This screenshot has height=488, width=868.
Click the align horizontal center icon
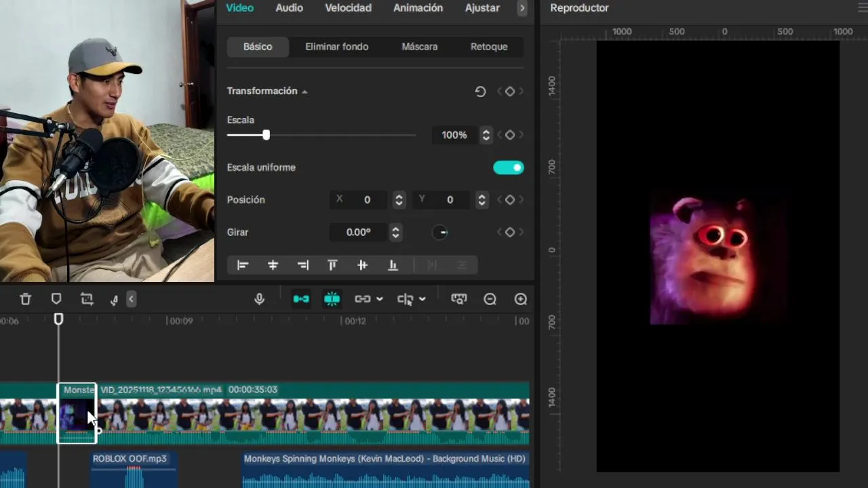click(x=273, y=265)
